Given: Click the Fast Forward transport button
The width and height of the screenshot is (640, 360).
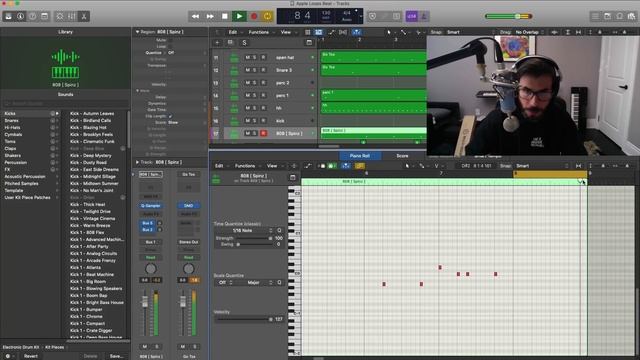Looking at the screenshot, I should coord(210,16).
